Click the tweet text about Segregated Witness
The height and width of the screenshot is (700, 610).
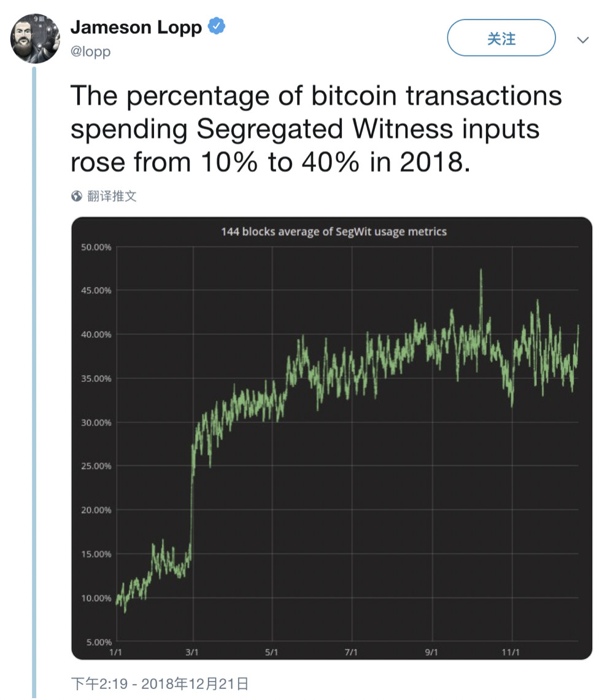coord(316,129)
